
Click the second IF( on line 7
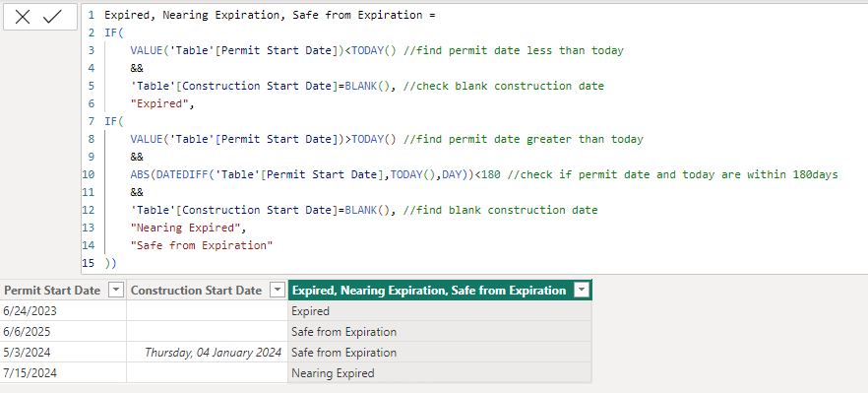pyautogui.click(x=113, y=121)
